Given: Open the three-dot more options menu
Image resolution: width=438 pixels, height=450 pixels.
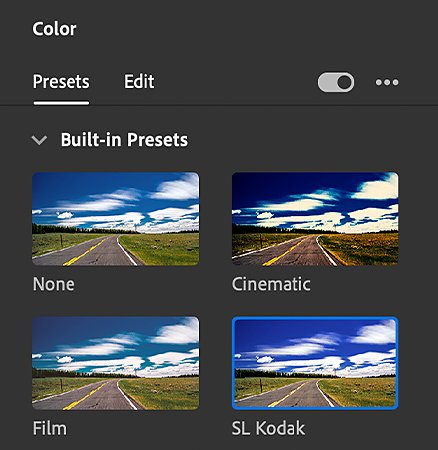Looking at the screenshot, I should pos(387,82).
